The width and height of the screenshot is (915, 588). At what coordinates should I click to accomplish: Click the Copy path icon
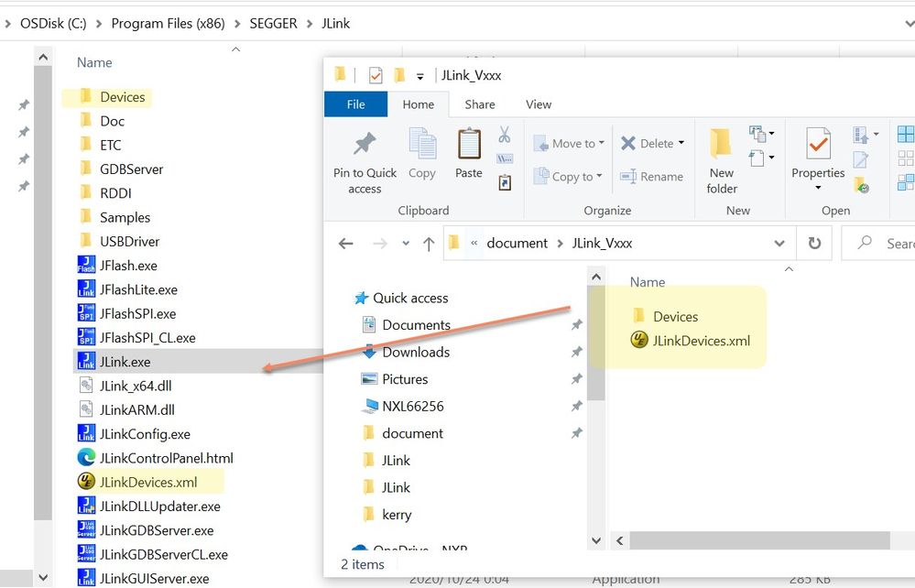pos(505,158)
